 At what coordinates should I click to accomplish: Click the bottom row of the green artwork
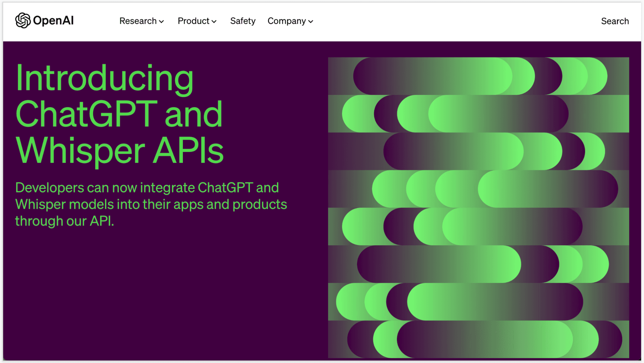pos(478,339)
